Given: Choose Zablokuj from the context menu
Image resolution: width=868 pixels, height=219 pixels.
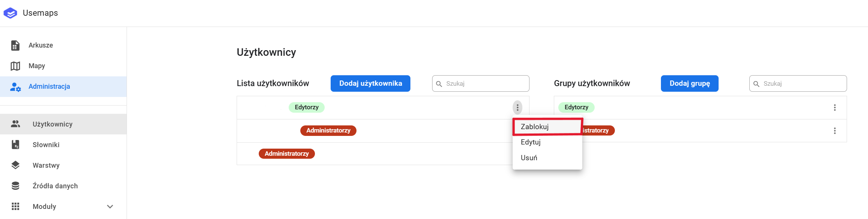Looking at the screenshot, I should [x=535, y=127].
